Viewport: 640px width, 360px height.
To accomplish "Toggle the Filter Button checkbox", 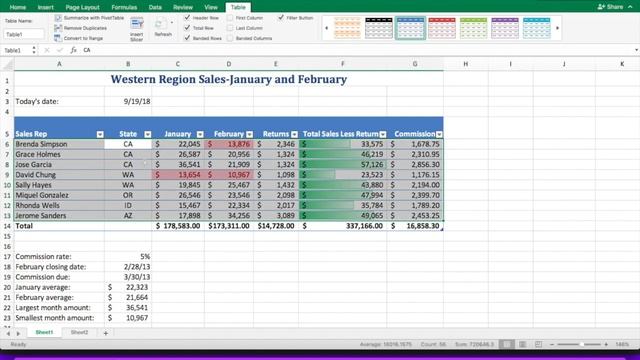I will 281,18.
